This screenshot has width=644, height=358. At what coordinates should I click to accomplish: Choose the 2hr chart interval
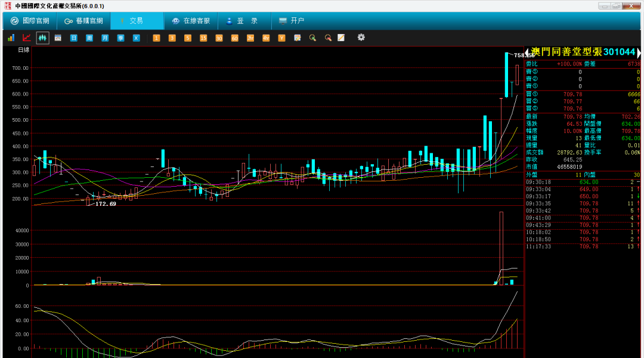(250, 38)
